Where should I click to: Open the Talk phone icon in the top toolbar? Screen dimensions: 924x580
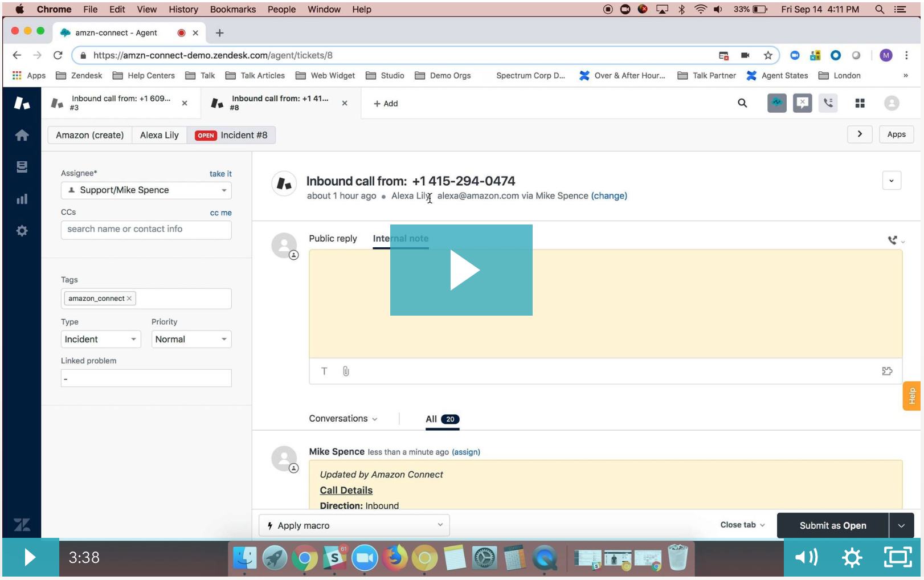point(828,103)
